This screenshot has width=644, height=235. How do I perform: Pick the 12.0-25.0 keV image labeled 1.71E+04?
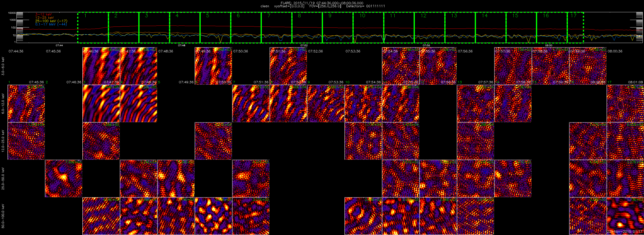[x=363, y=141]
